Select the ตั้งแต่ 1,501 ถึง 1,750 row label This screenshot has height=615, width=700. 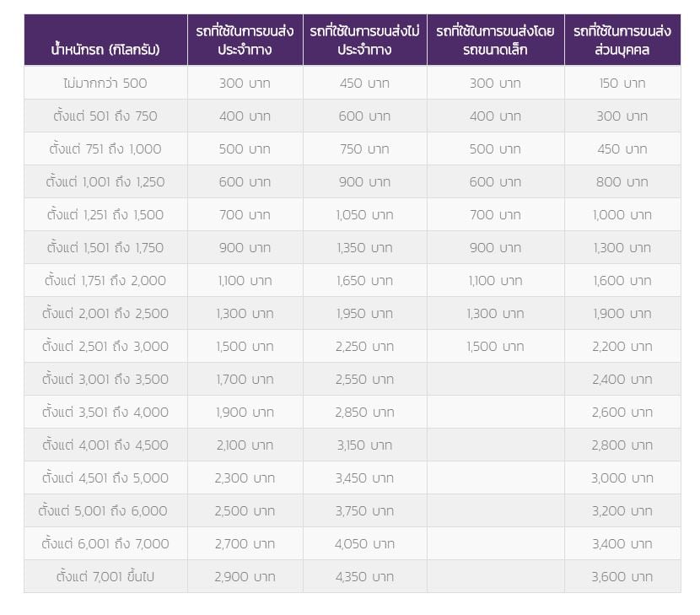[105, 247]
